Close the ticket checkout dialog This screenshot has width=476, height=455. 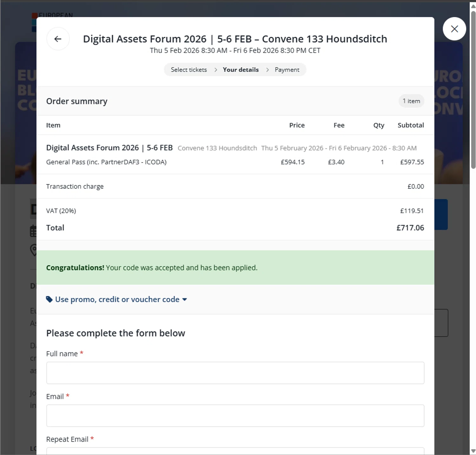coord(454,29)
